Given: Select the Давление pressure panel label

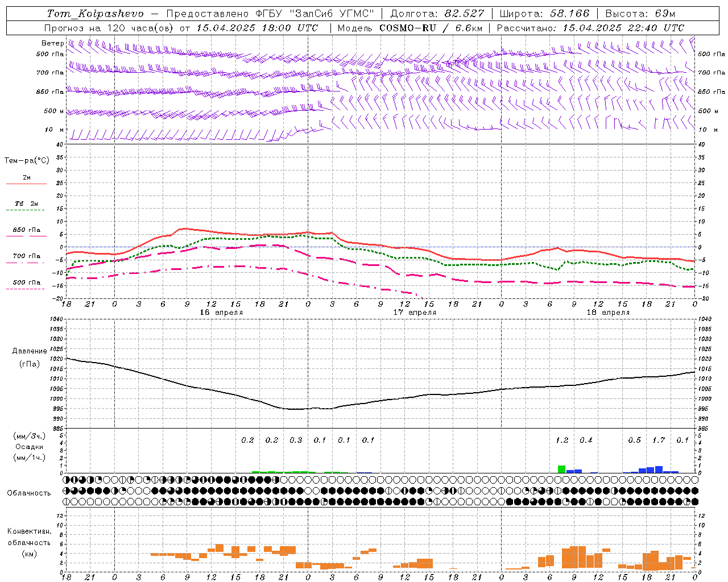Looking at the screenshot, I should (30, 351).
